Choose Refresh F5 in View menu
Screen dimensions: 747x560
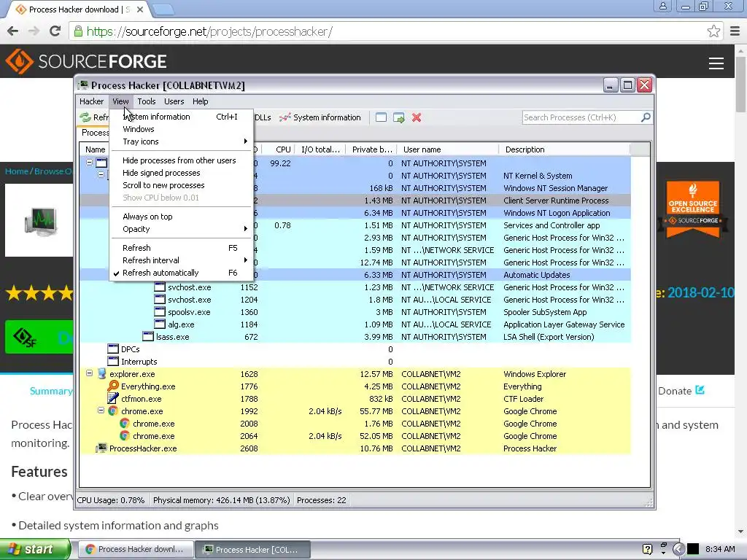point(180,248)
